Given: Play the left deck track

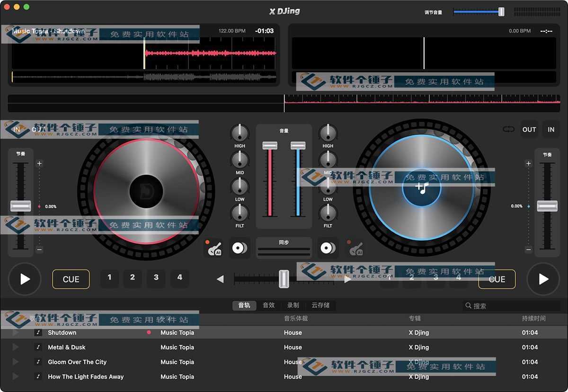Looking at the screenshot, I should point(25,279).
